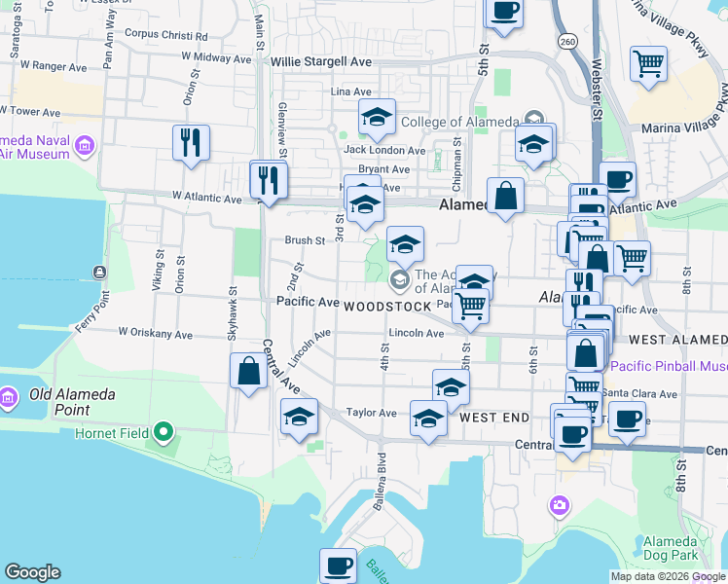The width and height of the screenshot is (728, 584).
Task: Click the shopping cart marker on Pacific Ave near Woodstock
Action: pos(470,310)
